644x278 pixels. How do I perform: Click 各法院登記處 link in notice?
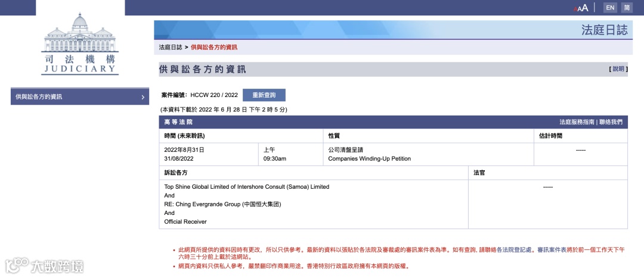tap(515, 249)
